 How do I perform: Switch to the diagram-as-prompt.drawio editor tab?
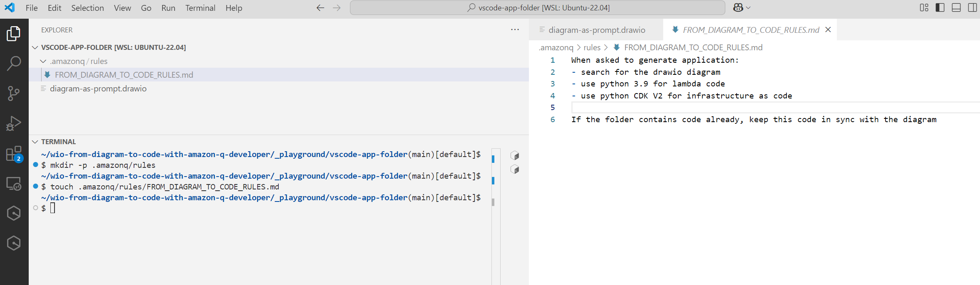click(596, 30)
